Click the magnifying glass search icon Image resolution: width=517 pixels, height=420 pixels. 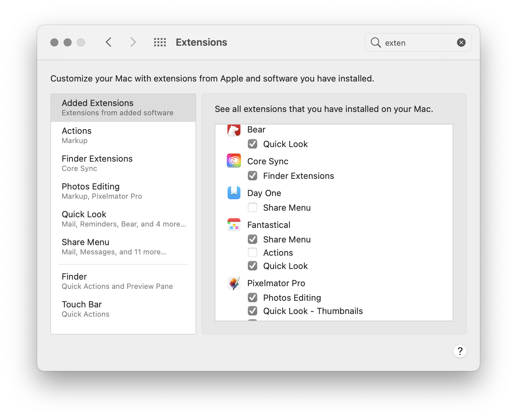point(375,42)
